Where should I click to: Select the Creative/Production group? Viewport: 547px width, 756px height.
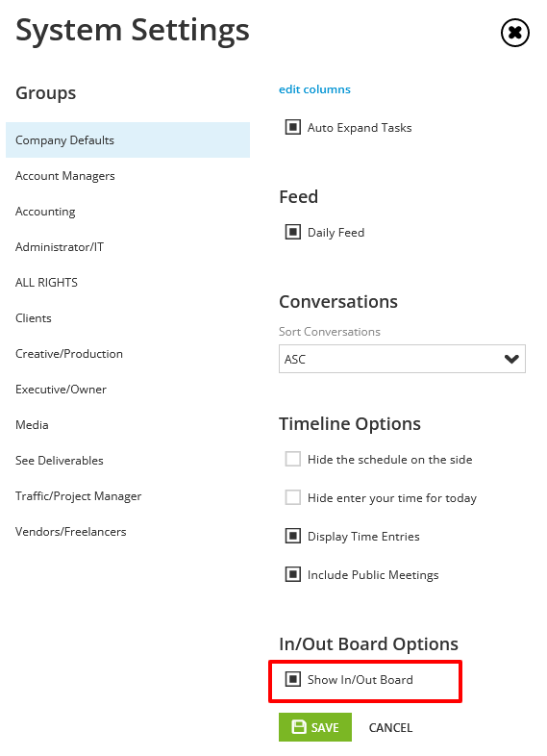pos(69,354)
